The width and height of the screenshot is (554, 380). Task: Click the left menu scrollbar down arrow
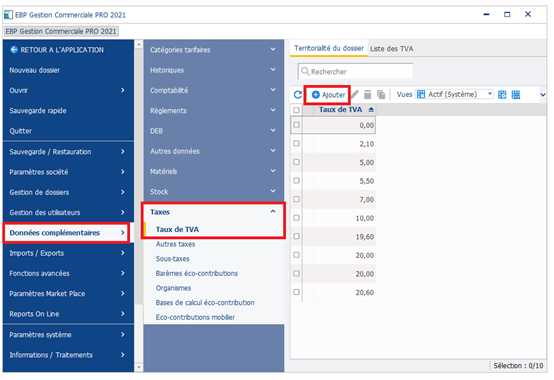point(138,367)
